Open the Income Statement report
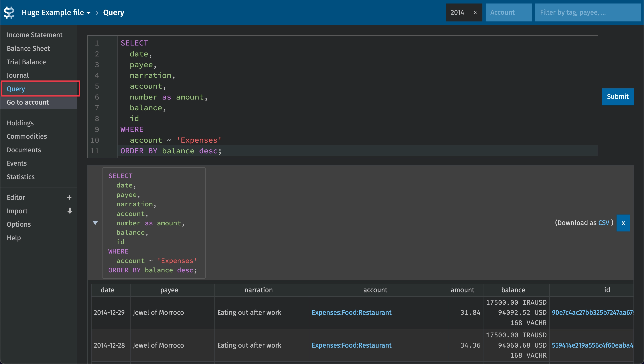 pyautogui.click(x=35, y=35)
